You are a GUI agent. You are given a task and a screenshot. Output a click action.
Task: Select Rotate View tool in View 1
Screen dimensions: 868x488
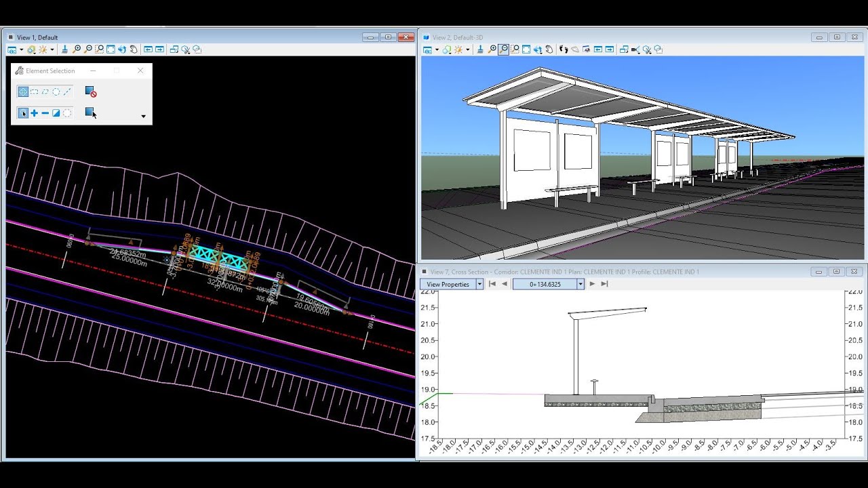pos(122,49)
